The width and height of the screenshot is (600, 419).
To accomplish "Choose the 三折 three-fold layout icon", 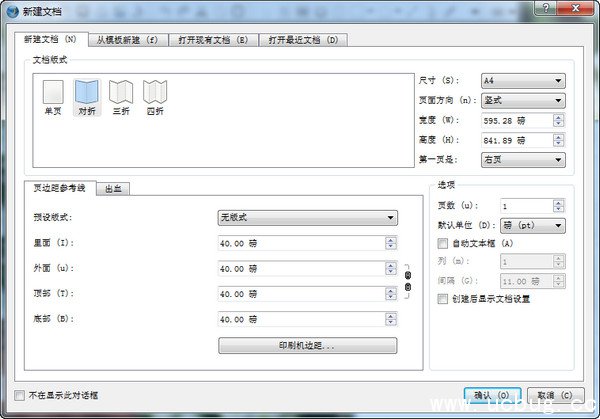I will coord(120,94).
